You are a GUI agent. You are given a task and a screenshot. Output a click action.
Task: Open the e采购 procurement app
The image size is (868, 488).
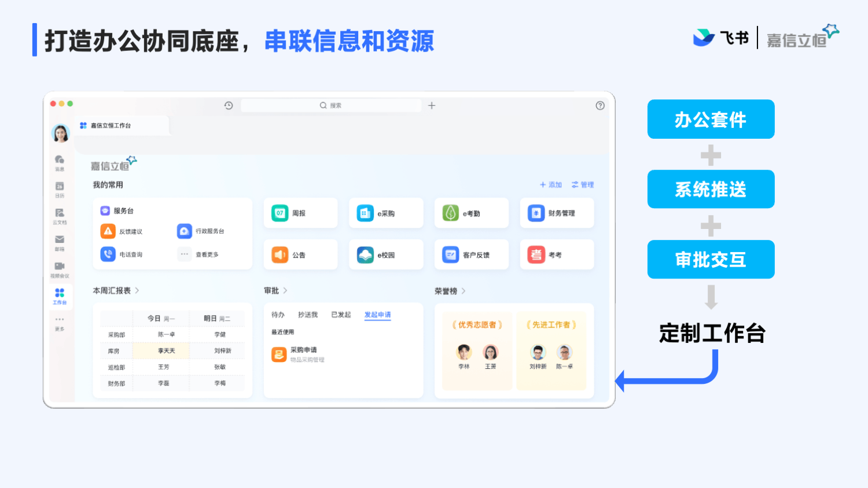386,213
